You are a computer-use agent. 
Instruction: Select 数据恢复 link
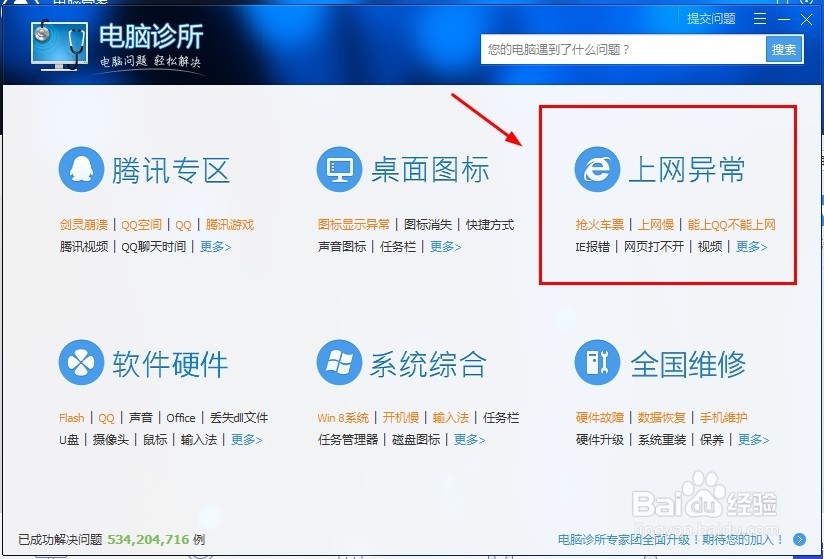pyautogui.click(x=662, y=418)
